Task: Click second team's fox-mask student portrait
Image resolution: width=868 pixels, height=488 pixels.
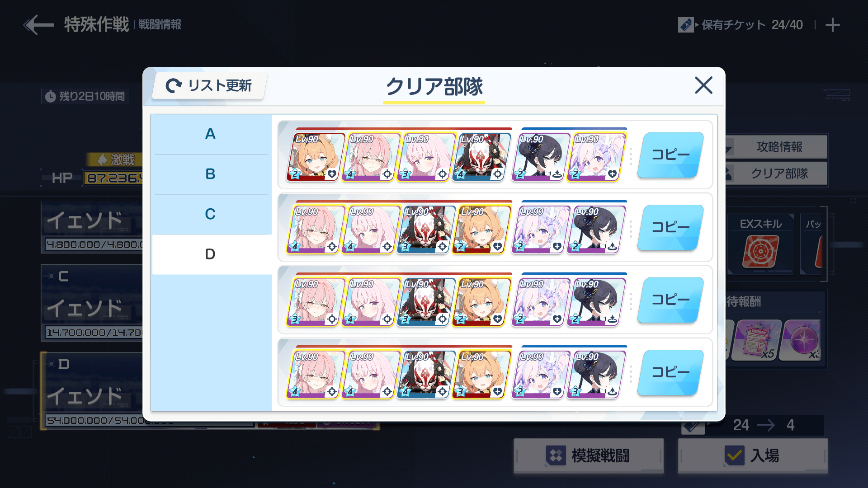Action: 425,230
